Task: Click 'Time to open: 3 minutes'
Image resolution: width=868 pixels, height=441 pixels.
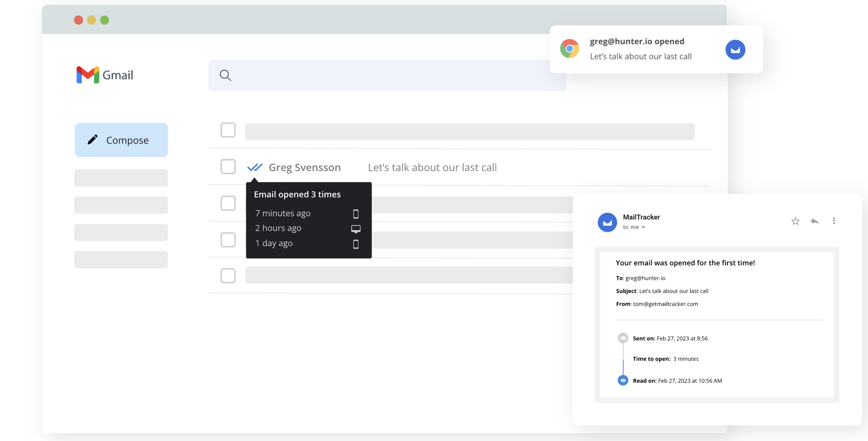Action: 665,359
